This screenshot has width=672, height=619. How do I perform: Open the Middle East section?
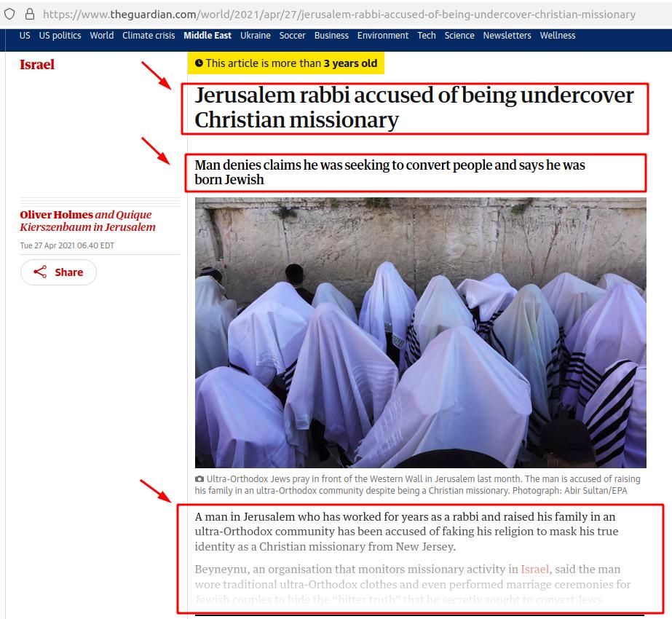207,36
